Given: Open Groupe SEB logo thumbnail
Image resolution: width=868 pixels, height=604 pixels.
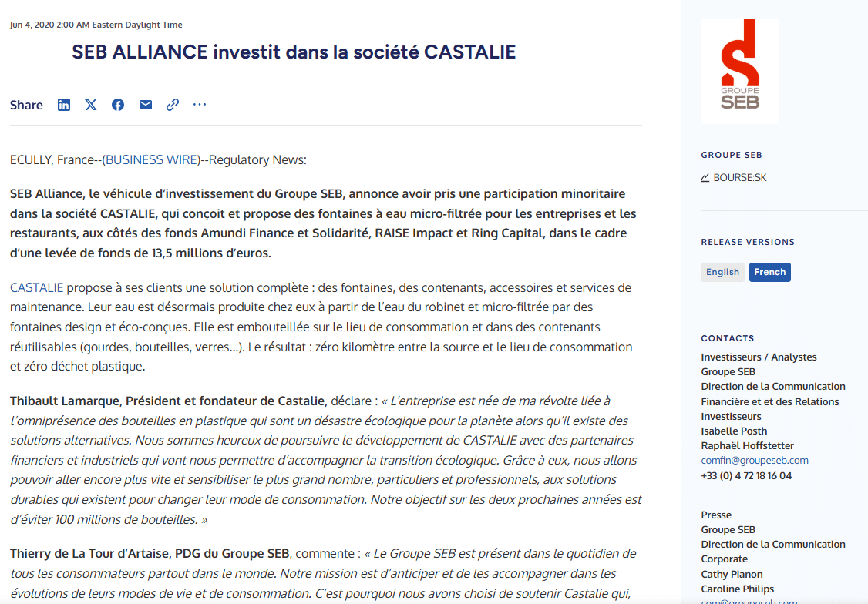Looking at the screenshot, I should click(x=740, y=72).
